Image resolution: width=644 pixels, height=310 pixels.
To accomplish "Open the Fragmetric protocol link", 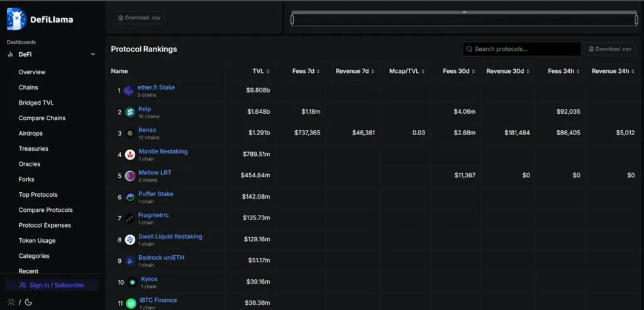I will (x=153, y=215).
